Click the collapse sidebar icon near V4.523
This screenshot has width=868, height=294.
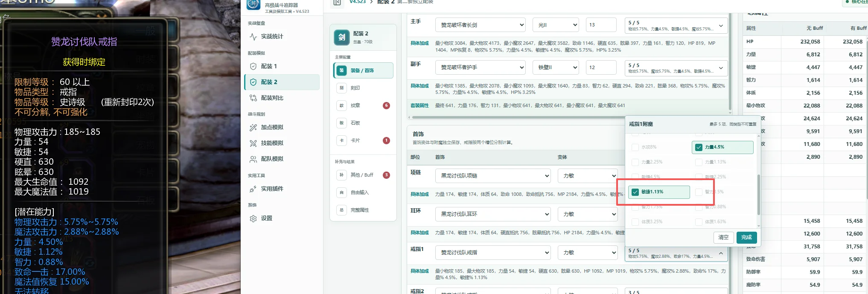point(337,3)
